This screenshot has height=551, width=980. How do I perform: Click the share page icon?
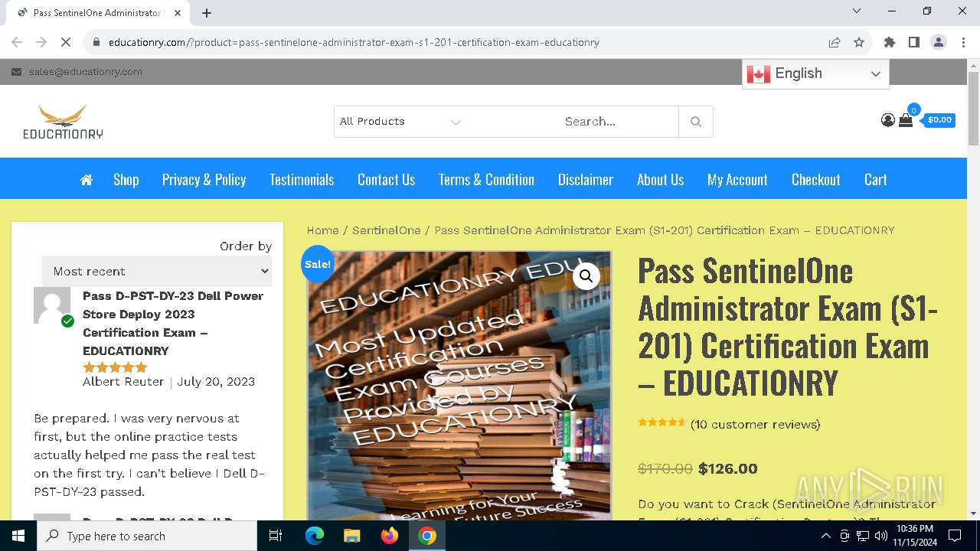click(835, 42)
